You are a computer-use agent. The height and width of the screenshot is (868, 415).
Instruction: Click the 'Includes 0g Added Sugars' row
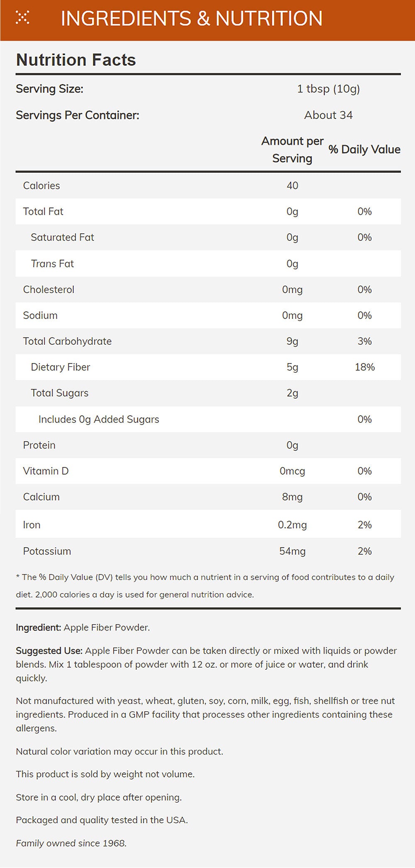coord(99,419)
